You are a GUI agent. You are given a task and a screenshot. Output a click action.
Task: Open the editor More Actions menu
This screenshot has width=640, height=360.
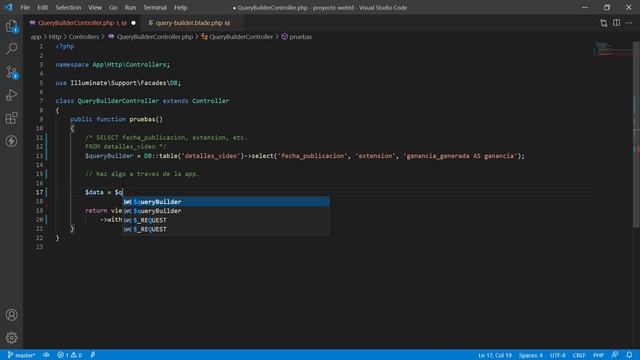pos(629,23)
